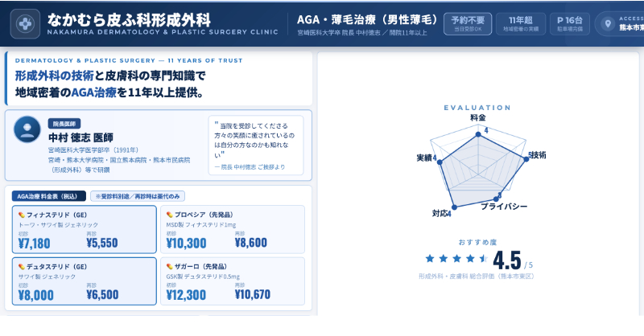Click the pill icon beside デュタステリド
This screenshot has width=644, height=336.
pos(21,266)
